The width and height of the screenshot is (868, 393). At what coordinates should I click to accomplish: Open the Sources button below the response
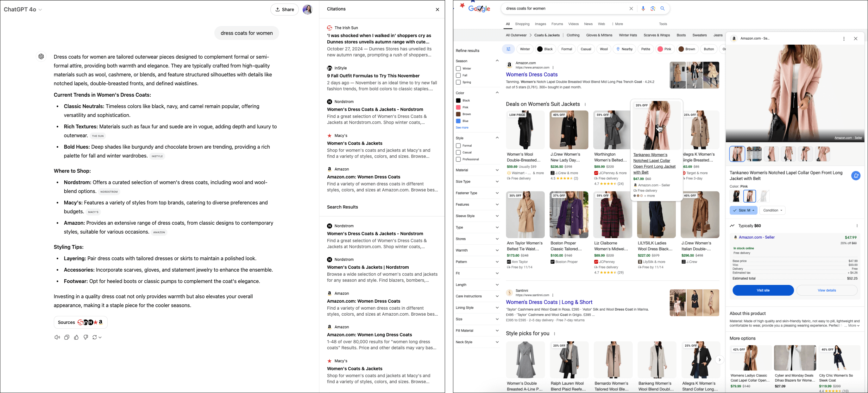(x=80, y=322)
